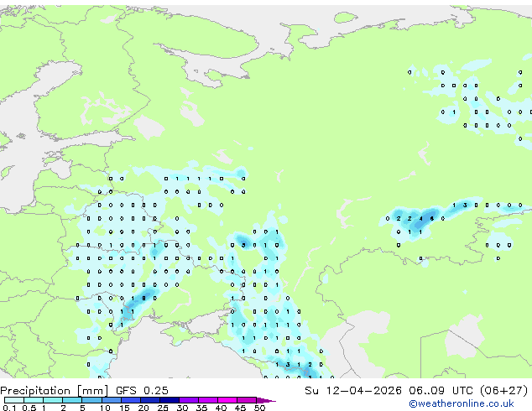Viewport: 532px width, 411px height.
Task: Click the 'Precipitation [mm]' title text
Action: tap(54, 391)
